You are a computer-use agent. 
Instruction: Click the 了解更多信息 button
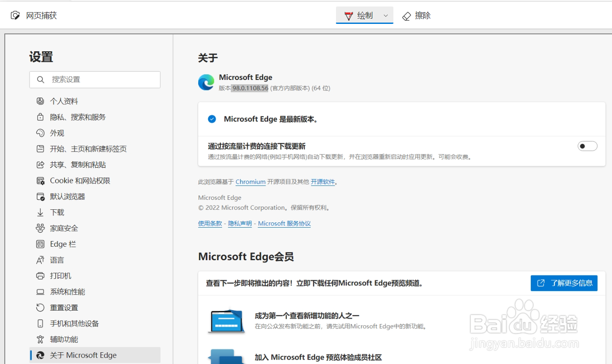tap(564, 283)
